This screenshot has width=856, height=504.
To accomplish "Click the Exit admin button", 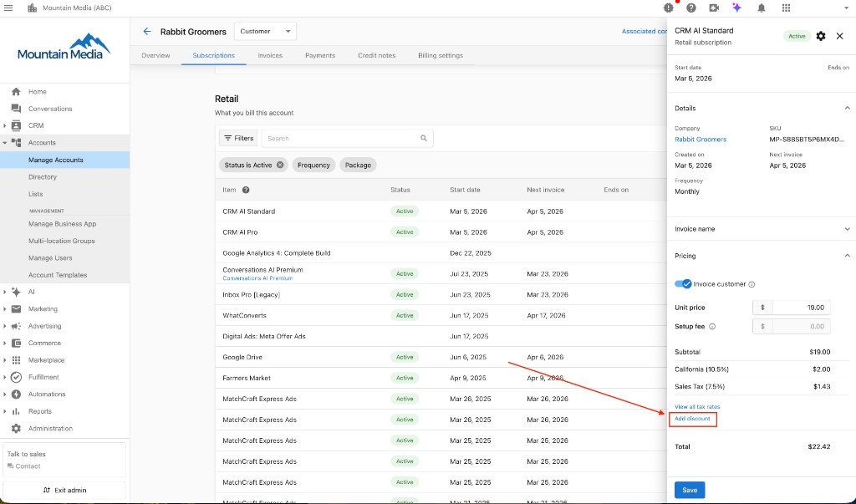I will tap(64, 491).
